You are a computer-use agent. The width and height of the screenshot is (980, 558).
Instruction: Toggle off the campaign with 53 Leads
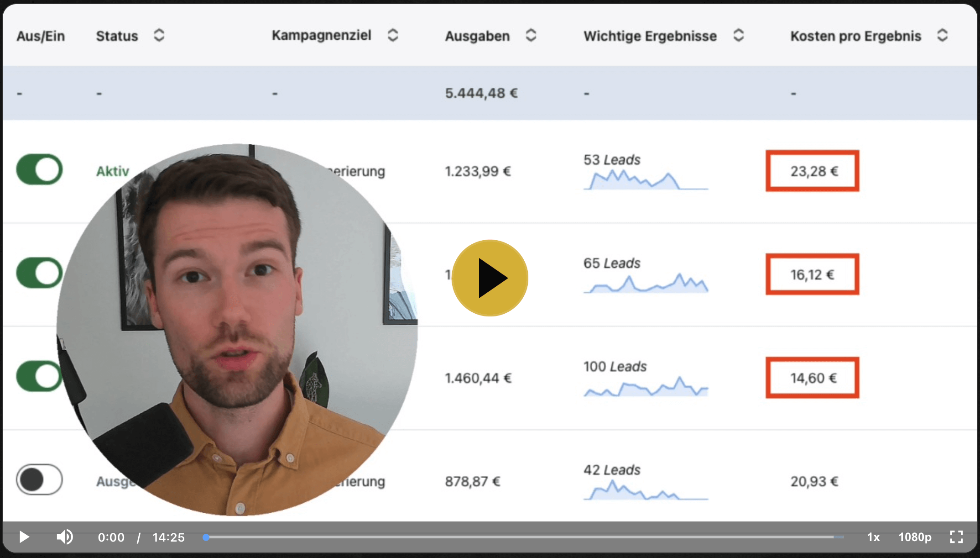[40, 169]
